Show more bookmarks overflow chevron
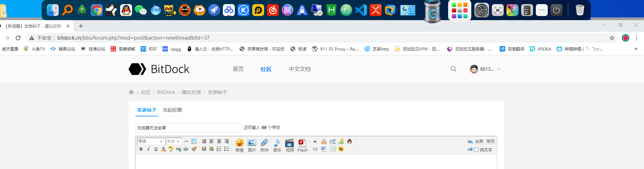 coord(636,49)
